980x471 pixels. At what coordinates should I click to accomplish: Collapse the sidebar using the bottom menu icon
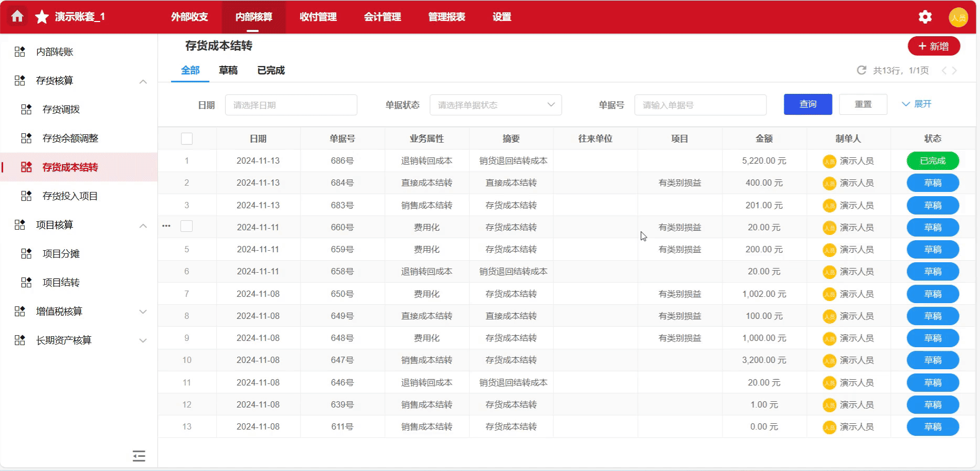coord(139,456)
